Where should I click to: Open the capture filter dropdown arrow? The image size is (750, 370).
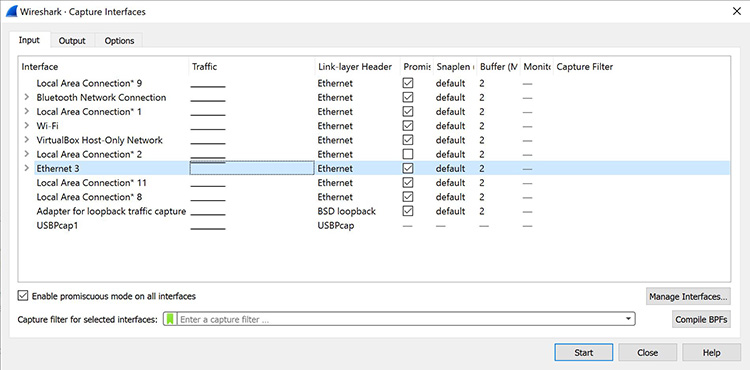tap(628, 319)
